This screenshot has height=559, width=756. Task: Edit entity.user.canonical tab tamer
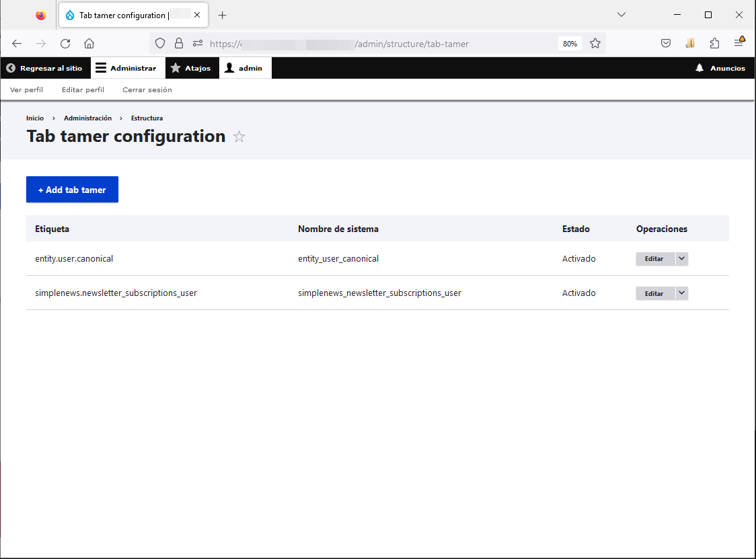click(654, 259)
